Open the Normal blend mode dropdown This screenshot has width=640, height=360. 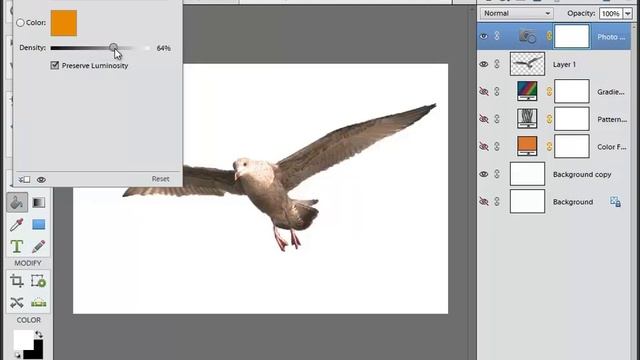tap(516, 13)
